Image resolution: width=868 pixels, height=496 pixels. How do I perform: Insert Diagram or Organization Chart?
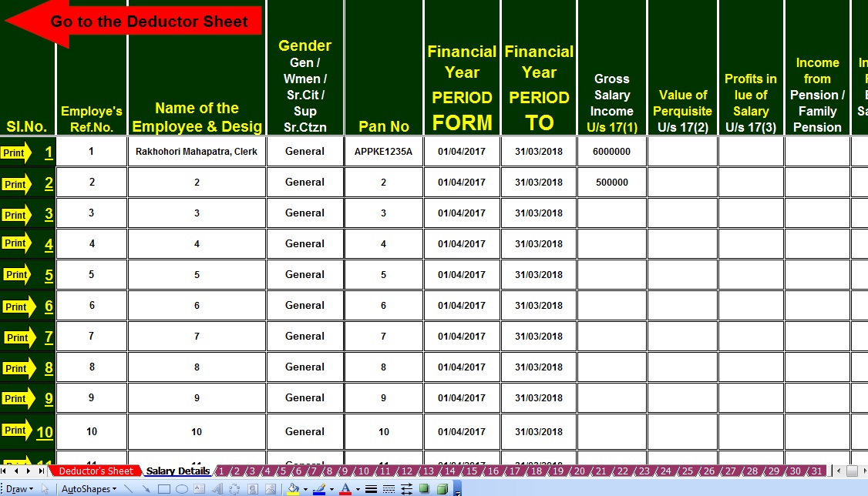click(x=234, y=489)
